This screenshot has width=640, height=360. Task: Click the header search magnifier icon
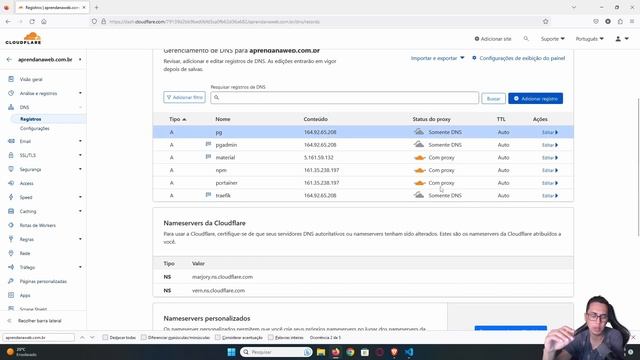click(526, 38)
